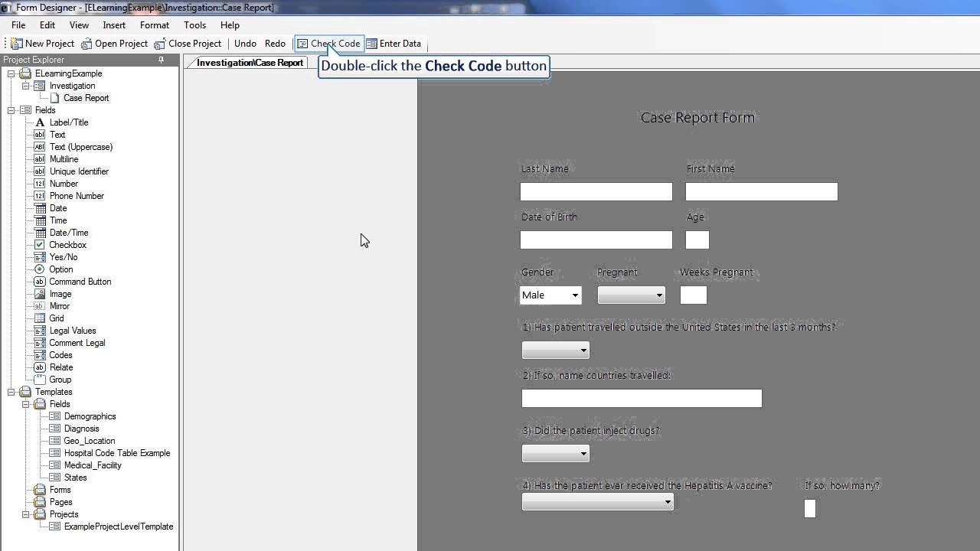The image size is (980, 551).
Task: Click the Case Report page icon
Action: click(54, 98)
